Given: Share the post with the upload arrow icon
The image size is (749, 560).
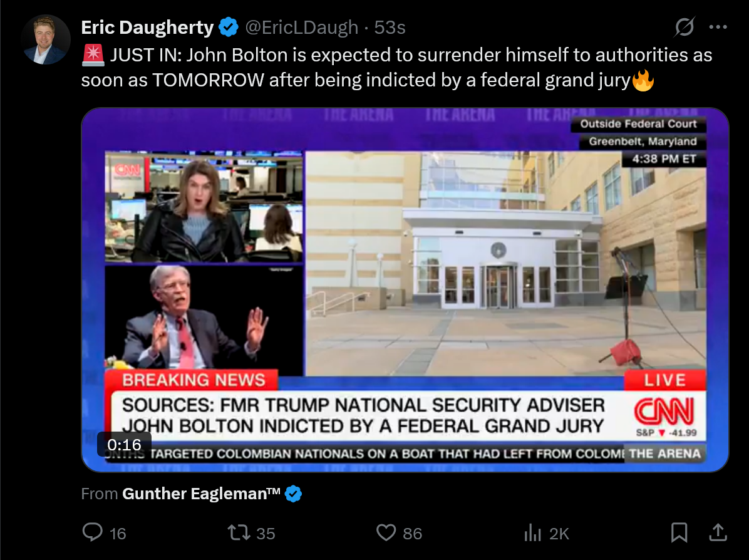Looking at the screenshot, I should coord(718,532).
